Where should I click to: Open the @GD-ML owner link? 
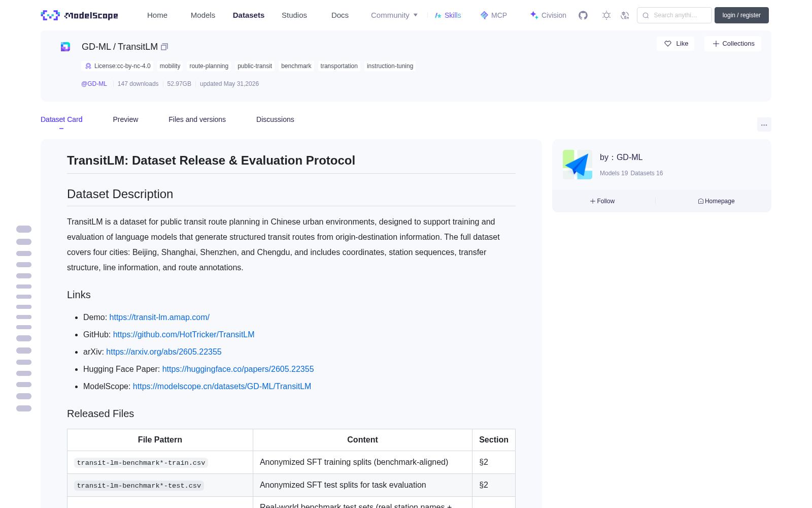pyautogui.click(x=94, y=84)
